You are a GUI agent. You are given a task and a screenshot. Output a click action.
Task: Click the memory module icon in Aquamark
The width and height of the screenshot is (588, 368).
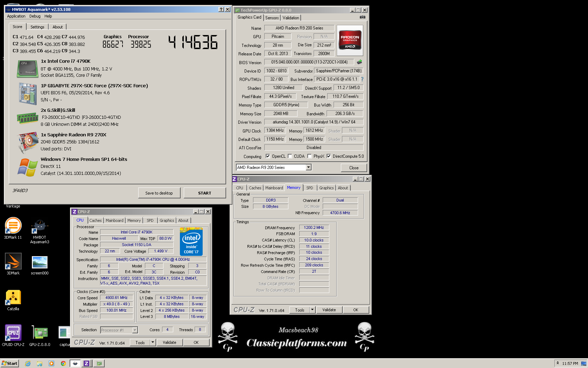(x=28, y=118)
